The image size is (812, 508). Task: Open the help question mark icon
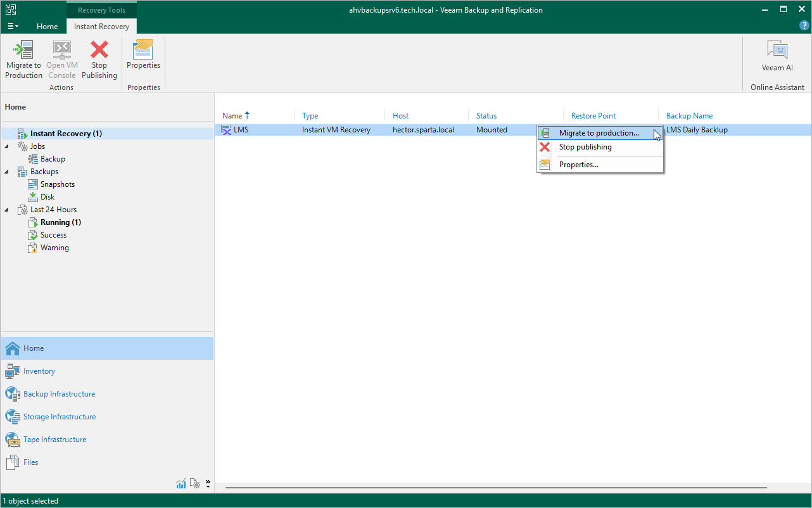click(x=804, y=26)
